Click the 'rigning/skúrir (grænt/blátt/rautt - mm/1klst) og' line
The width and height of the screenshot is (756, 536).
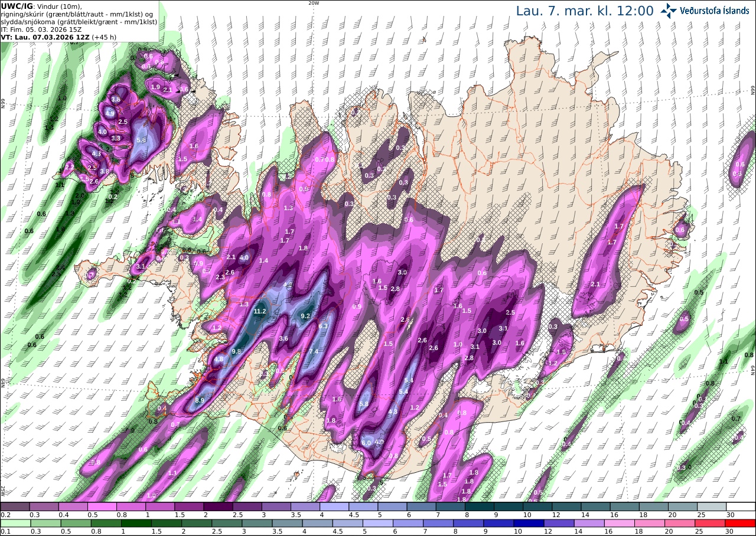tap(77, 14)
